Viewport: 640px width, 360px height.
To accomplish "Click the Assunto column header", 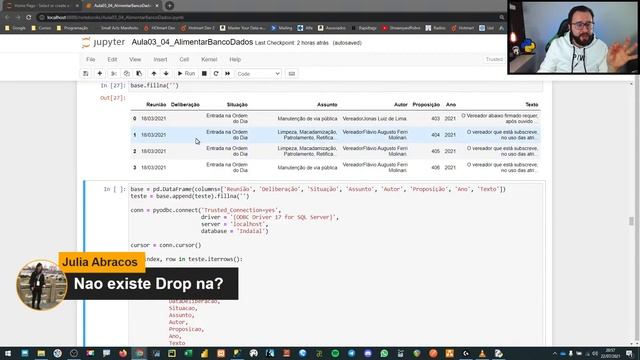I will (327, 105).
